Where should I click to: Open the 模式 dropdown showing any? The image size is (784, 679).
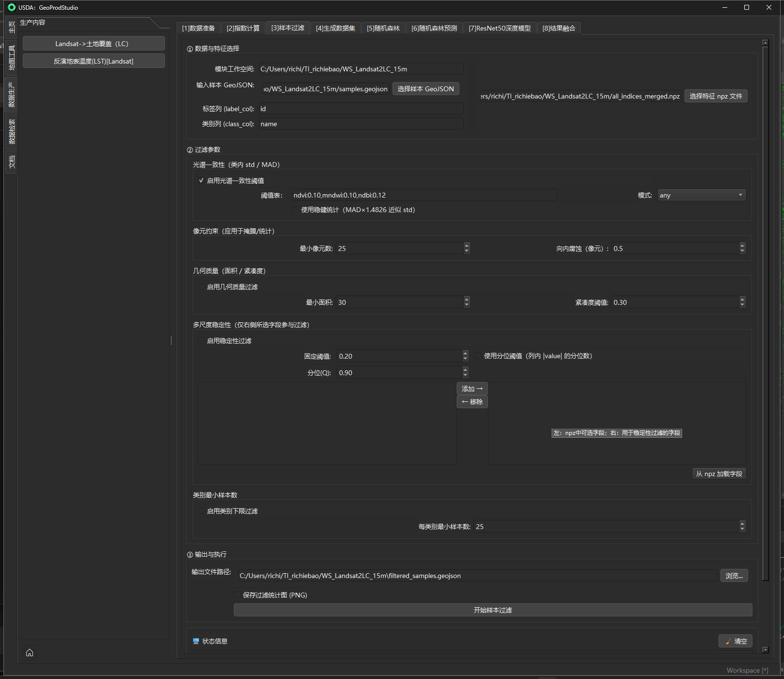coord(701,195)
